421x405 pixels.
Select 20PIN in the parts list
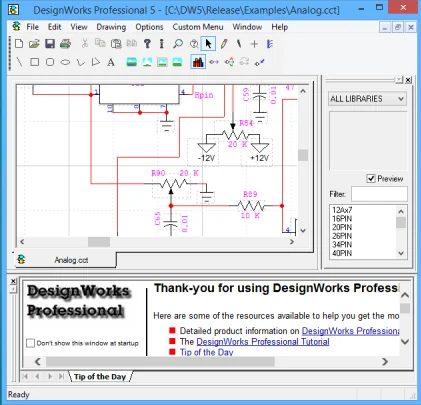pos(342,227)
